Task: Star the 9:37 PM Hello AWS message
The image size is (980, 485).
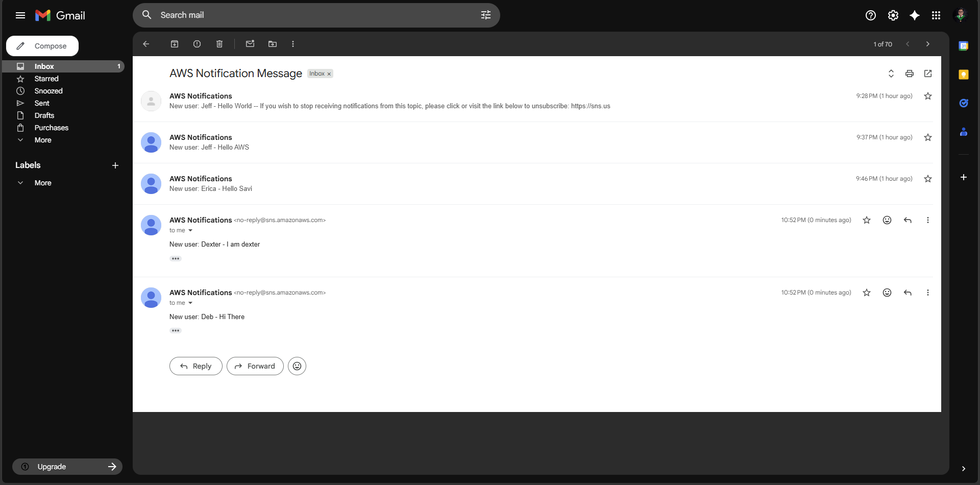Action: 928,137
